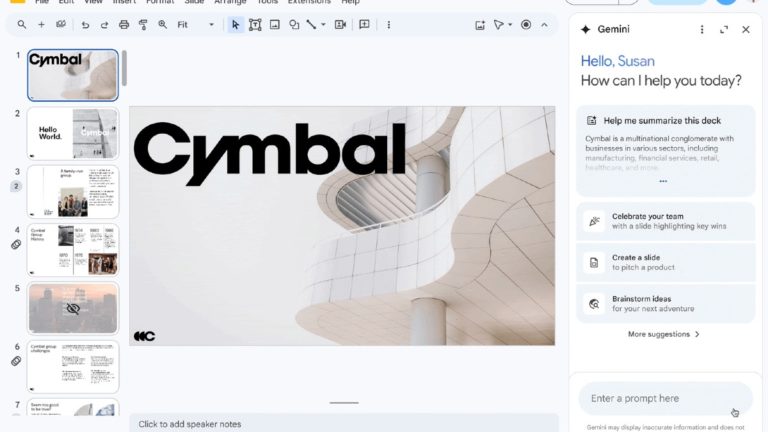Redo the last undone action
Image resolution: width=768 pixels, height=432 pixels.
coord(104,24)
